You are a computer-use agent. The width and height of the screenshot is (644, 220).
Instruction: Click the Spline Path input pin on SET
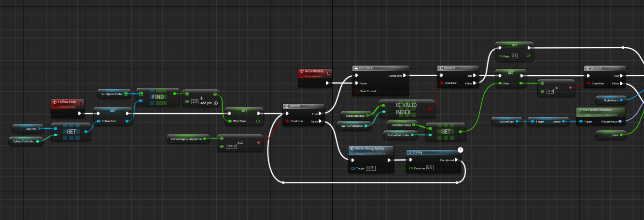[98, 121]
